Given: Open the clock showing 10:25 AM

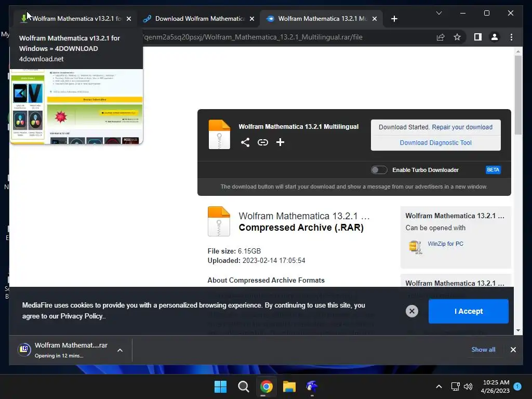Looking at the screenshot, I should [495, 387].
